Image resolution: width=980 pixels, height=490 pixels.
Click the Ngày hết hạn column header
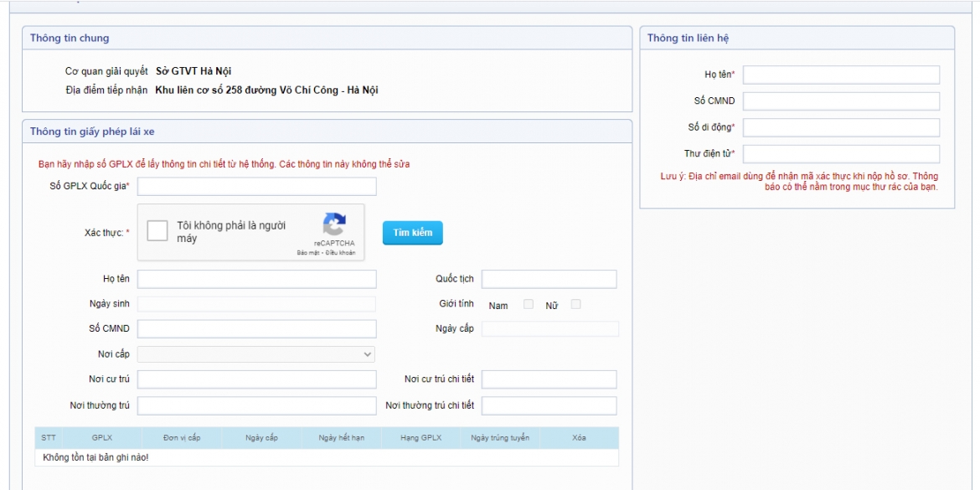tap(341, 437)
